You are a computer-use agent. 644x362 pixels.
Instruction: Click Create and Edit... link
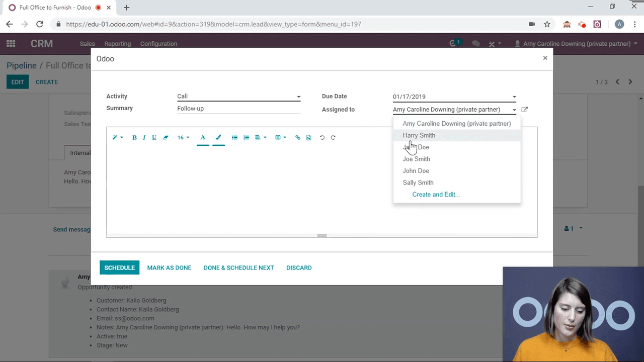point(436,195)
